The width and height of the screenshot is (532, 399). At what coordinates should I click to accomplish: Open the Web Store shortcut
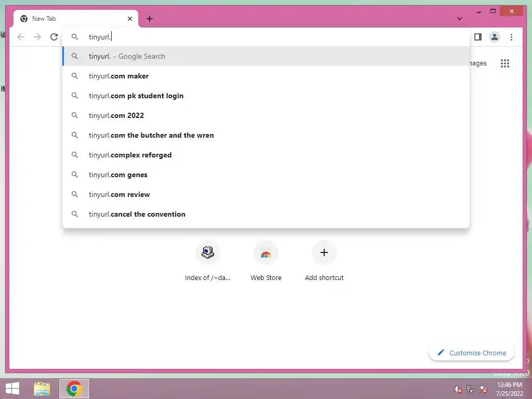click(x=266, y=261)
